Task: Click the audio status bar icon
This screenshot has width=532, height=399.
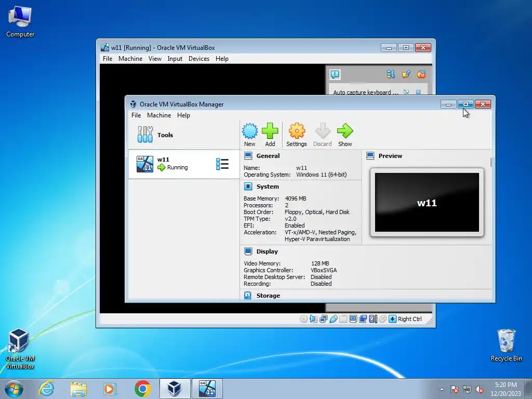Action: coord(313,319)
